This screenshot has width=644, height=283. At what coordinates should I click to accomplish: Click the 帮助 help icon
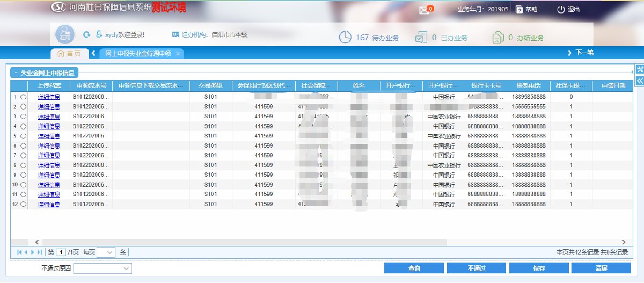[x=519, y=10]
